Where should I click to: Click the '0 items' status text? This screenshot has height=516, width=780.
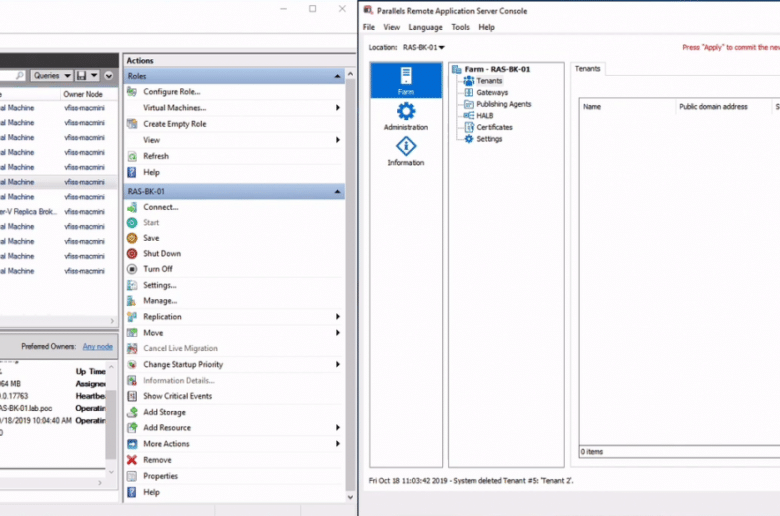(x=592, y=452)
